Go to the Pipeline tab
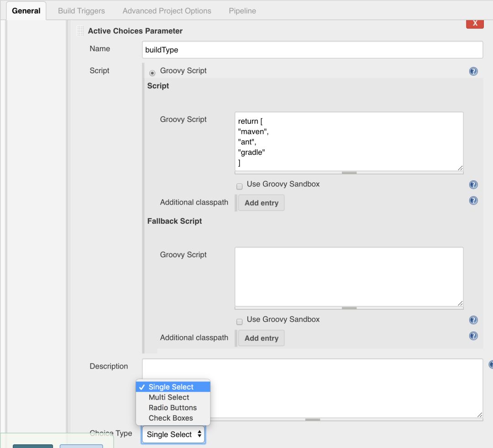 coord(242,11)
